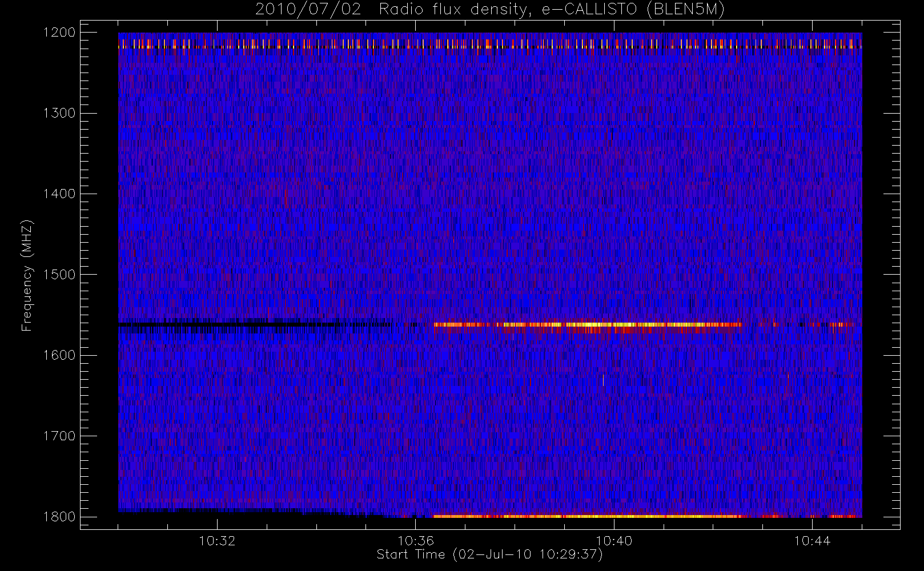
Task: Click the bright yellow emission band near 1560 MHz
Action: click(587, 325)
